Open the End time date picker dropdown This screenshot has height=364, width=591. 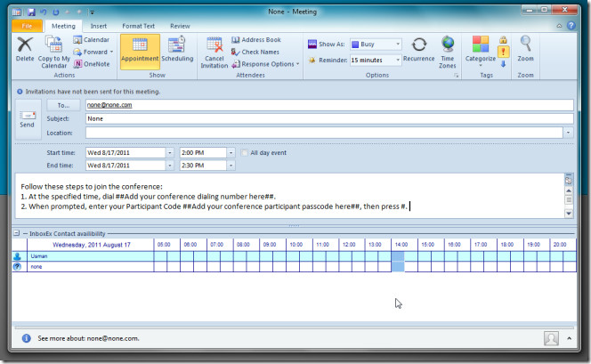170,166
